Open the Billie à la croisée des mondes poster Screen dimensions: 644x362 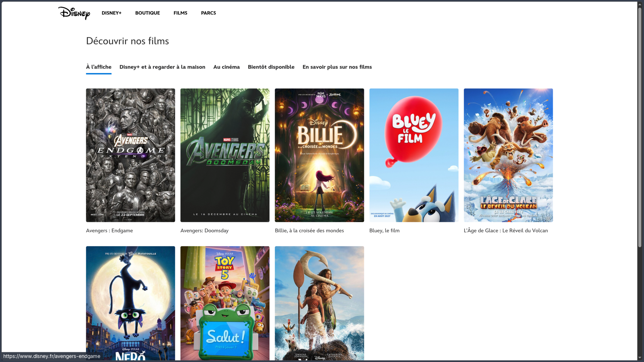point(319,155)
